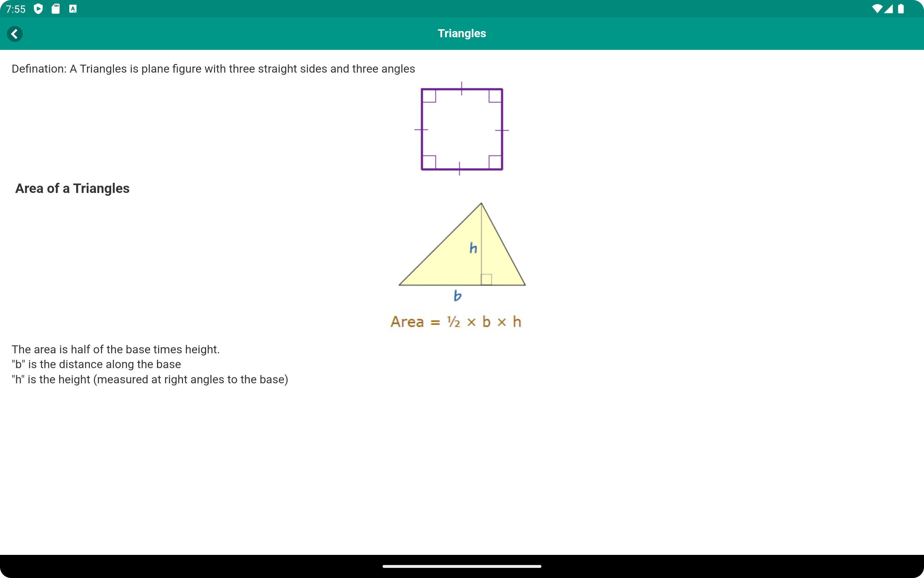Open the Play Protect status icon
The height and width of the screenshot is (578, 924).
point(38,9)
